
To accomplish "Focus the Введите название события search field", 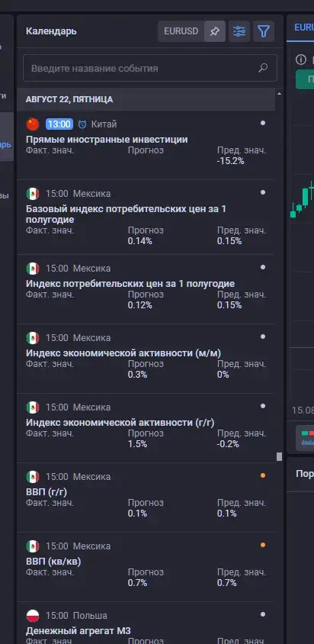I will [x=150, y=68].
